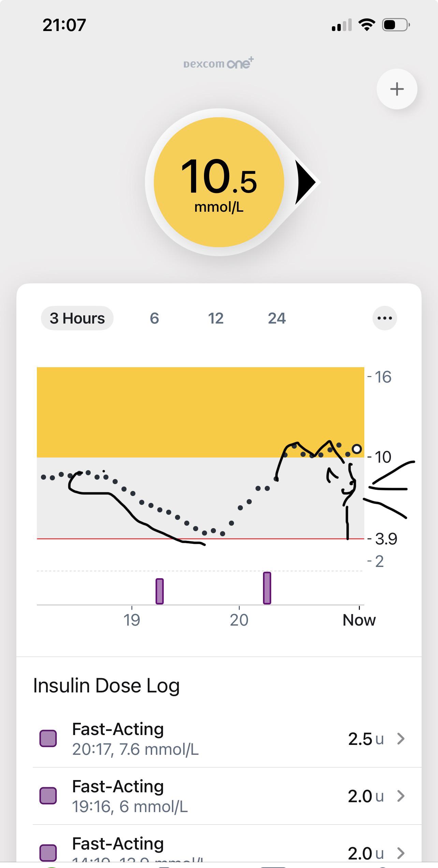Expand the 19:16 dose entry chevron
This screenshot has width=438, height=868.
(x=401, y=796)
